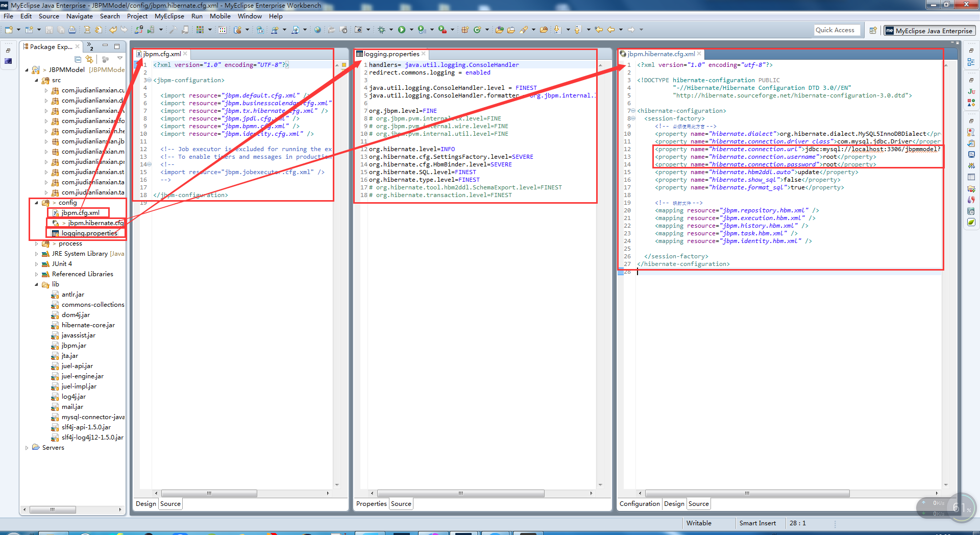980x535 pixels.
Task: Click the Next Annotation arrow icon
Action: (x=557, y=30)
